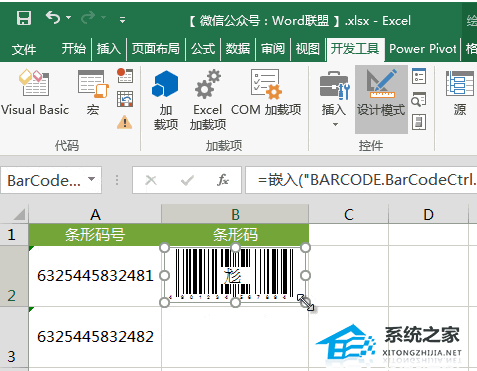Click empty cell D2
The width and height of the screenshot is (477, 371).
point(429,276)
